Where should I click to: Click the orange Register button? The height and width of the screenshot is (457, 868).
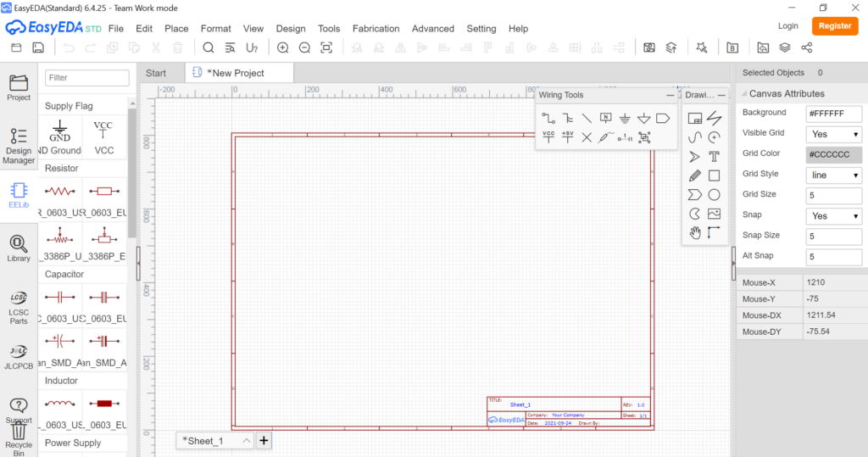(834, 26)
